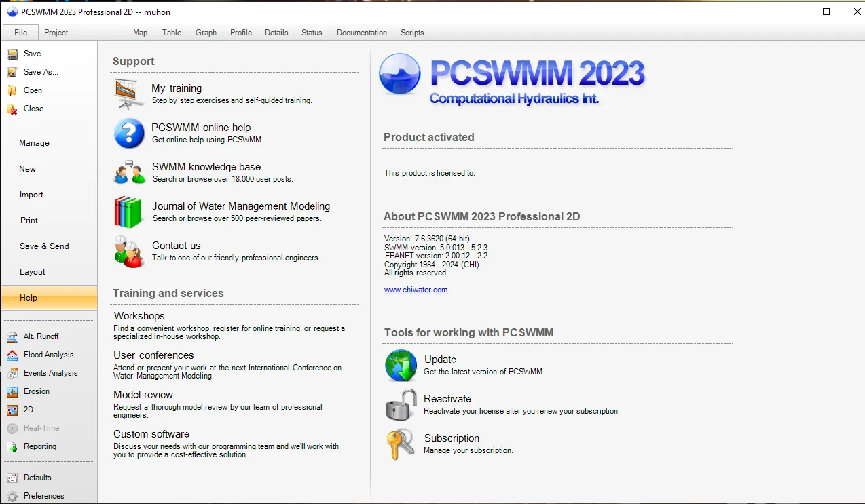Open the Graph tab
Viewport: 865px width, 504px height.
click(x=206, y=33)
